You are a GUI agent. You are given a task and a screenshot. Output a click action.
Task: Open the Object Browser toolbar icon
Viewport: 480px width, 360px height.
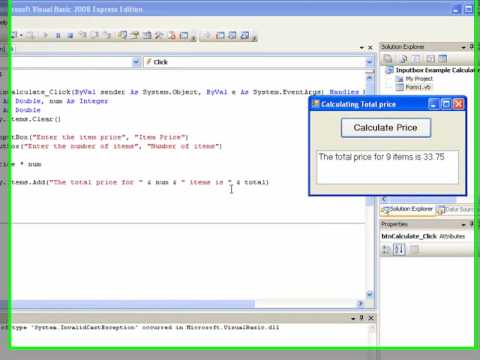[147, 35]
